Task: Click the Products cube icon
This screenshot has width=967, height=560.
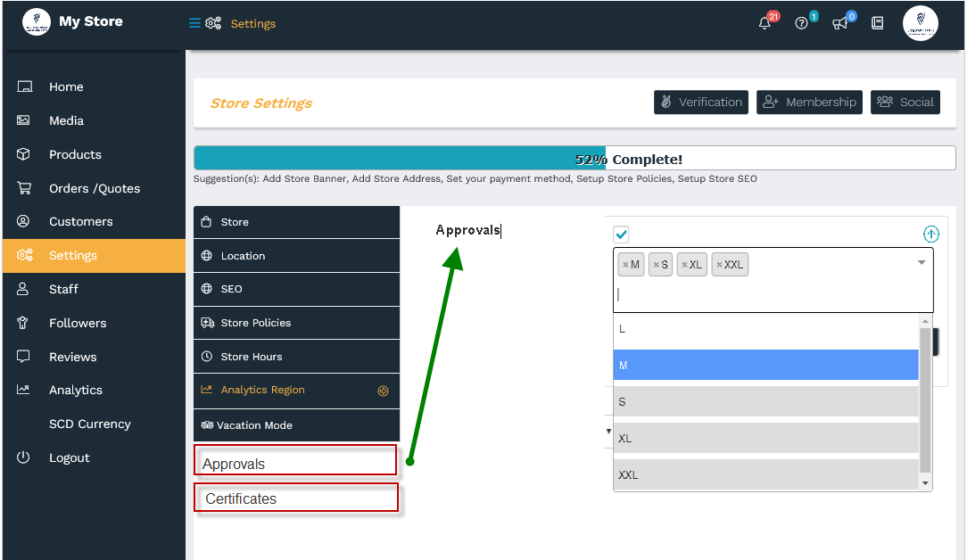Action: coord(23,154)
